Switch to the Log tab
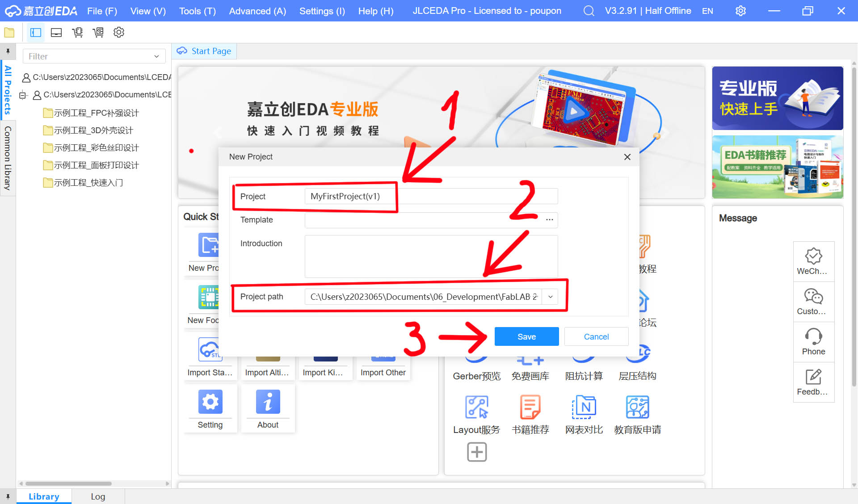Screen dimensions: 858x504 pos(98,496)
